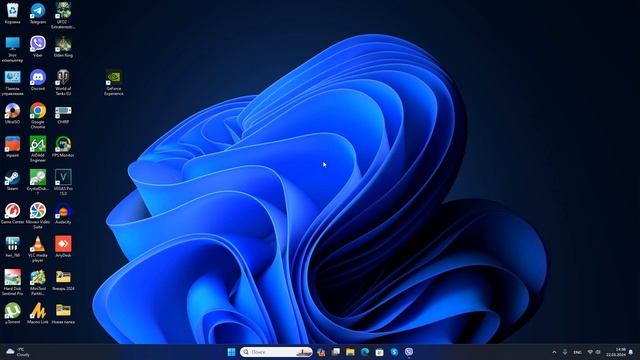Select the Hard Disk Sentinel Pro shortcut
The width and height of the screenshot is (640, 360).
pyautogui.click(x=12, y=283)
